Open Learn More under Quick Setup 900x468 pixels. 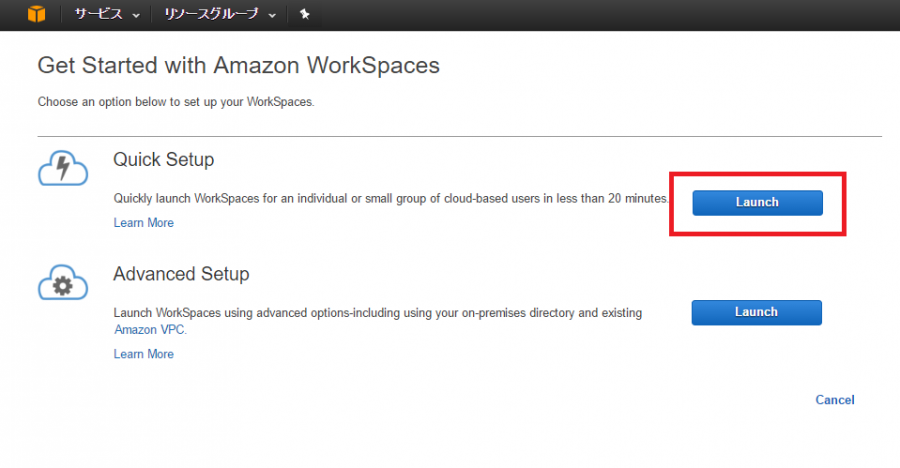143,223
